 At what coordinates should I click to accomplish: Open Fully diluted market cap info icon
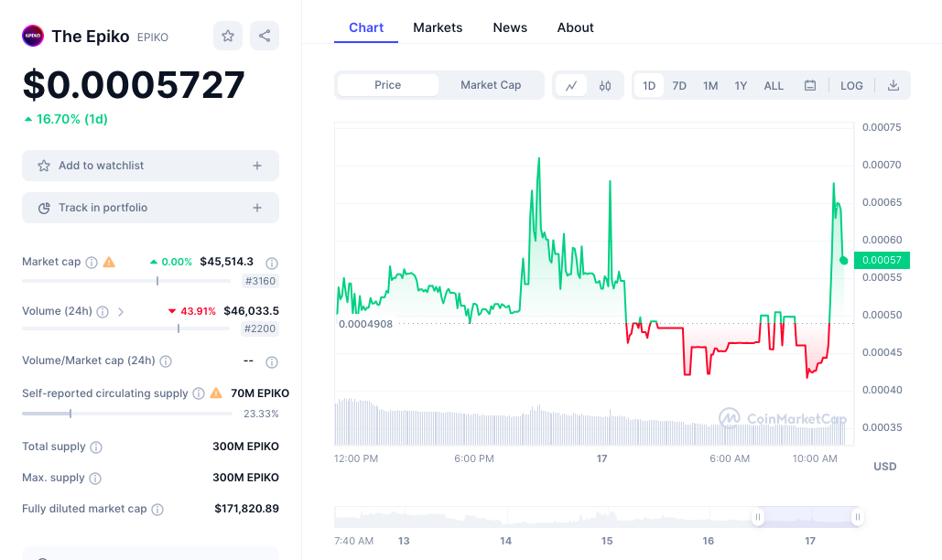pyautogui.click(x=157, y=510)
